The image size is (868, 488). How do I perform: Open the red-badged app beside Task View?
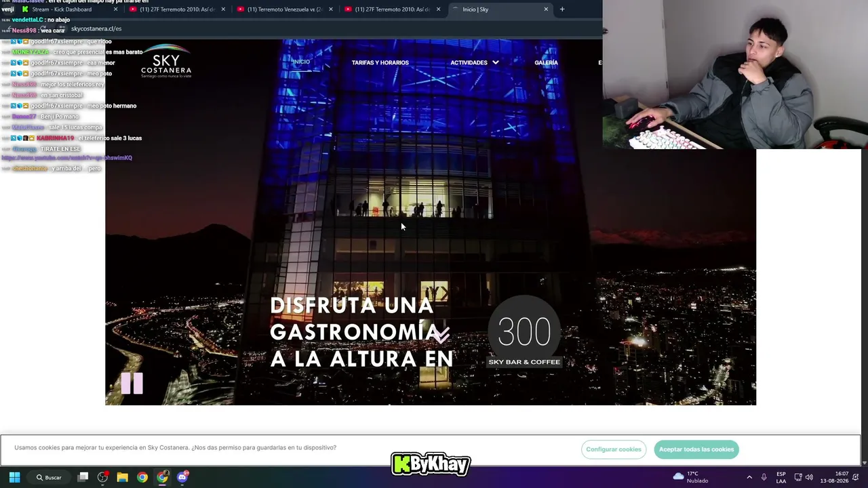[x=103, y=477]
